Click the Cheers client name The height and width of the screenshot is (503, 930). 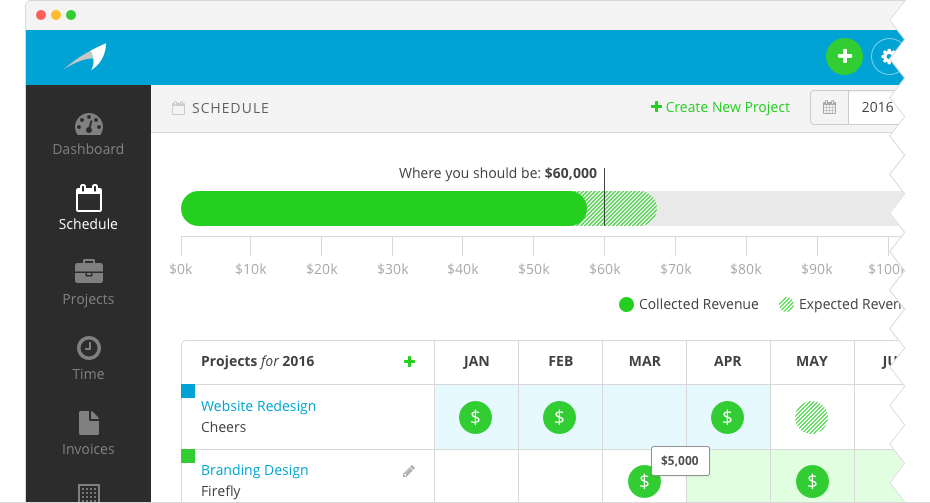[224, 427]
